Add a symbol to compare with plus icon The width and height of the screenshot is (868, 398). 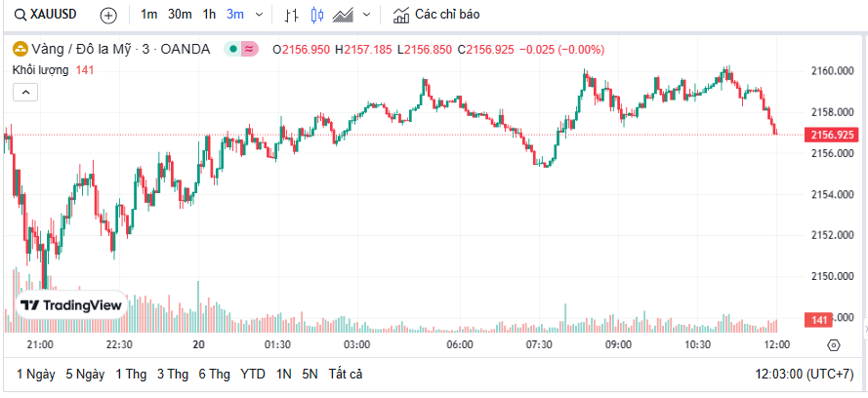(x=108, y=16)
